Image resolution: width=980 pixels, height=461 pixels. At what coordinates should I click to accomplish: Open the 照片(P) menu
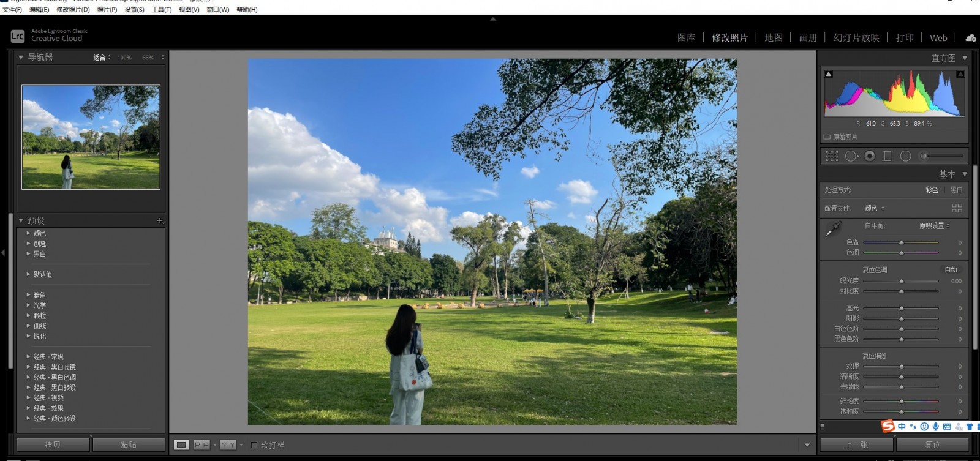point(107,10)
